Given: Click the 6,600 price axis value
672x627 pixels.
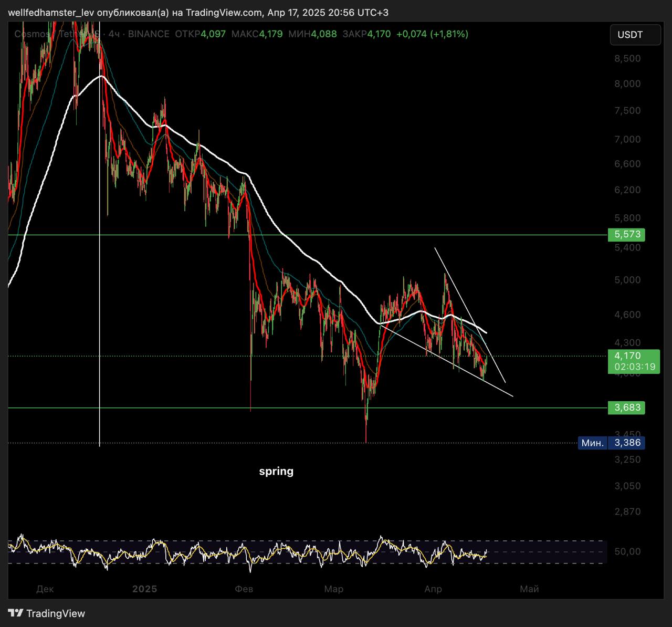Looking at the screenshot, I should 627,164.
